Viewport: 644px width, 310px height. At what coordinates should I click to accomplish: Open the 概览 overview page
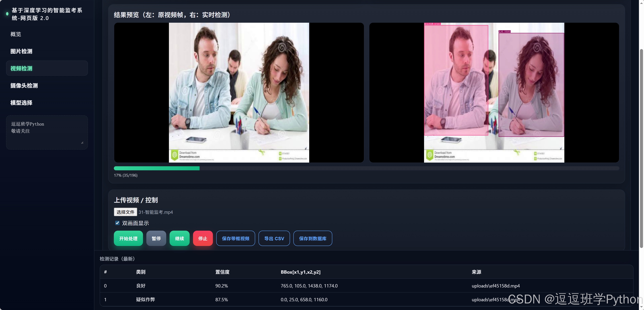(x=16, y=34)
